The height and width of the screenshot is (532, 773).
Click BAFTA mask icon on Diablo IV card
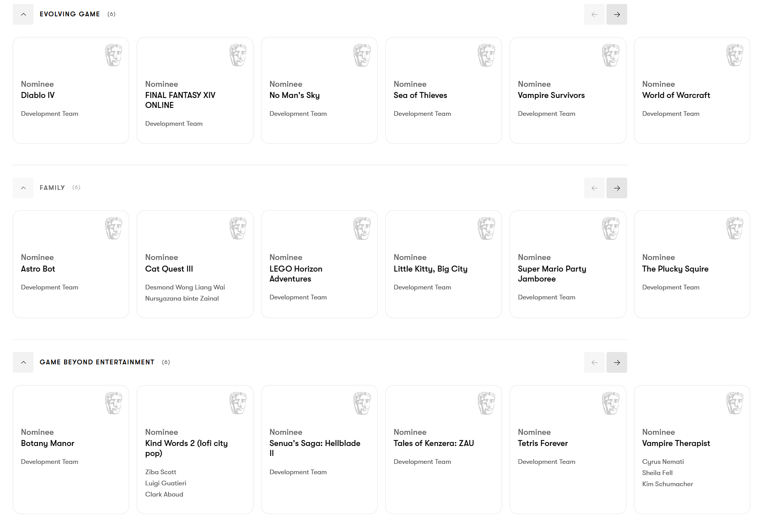coord(114,55)
